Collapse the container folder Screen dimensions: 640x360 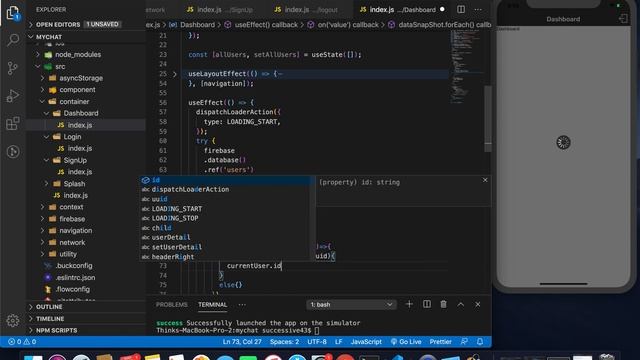pos(74,102)
